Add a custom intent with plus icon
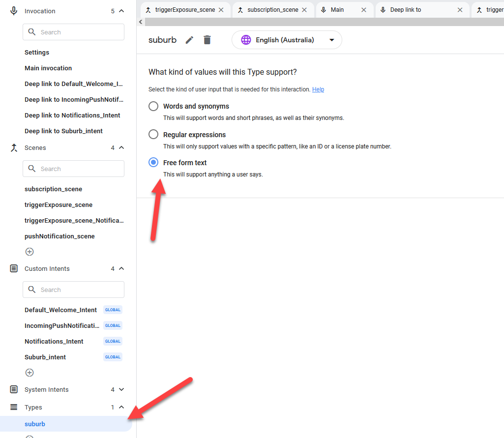Image resolution: width=504 pixels, height=438 pixels. pos(30,373)
